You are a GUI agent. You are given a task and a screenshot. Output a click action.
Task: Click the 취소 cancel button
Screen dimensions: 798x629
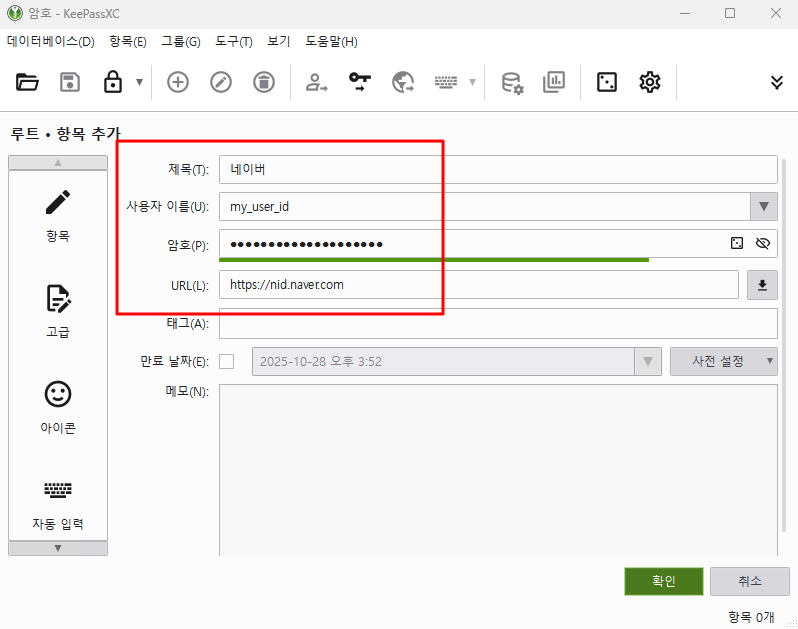click(x=749, y=581)
